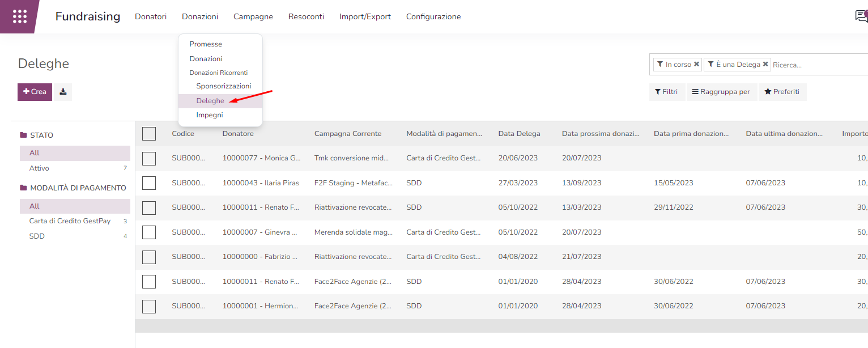The image size is (868, 348).
Task: Toggle the select-all checkbox in header
Action: coord(149,134)
